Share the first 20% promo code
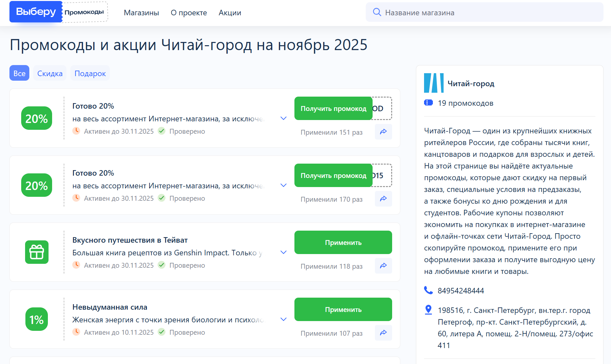The image size is (611, 364). point(383,132)
